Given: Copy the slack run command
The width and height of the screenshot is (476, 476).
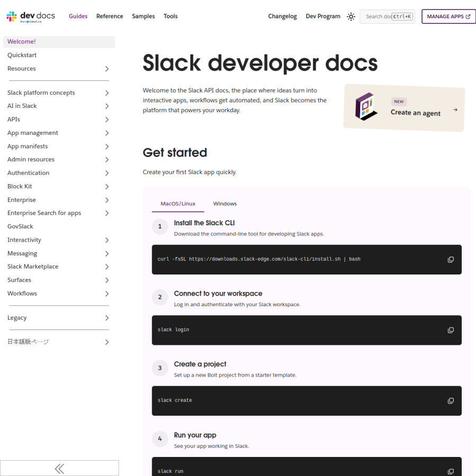Looking at the screenshot, I should click(x=451, y=471).
